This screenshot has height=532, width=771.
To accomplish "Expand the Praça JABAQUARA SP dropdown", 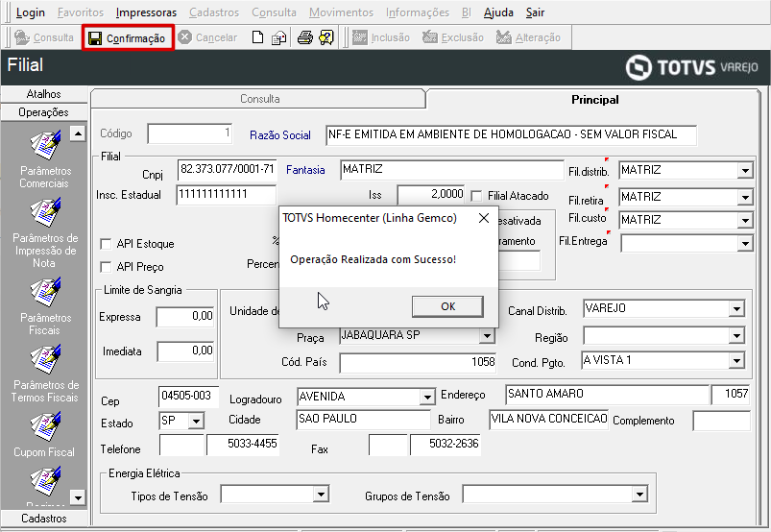I will 487,335.
